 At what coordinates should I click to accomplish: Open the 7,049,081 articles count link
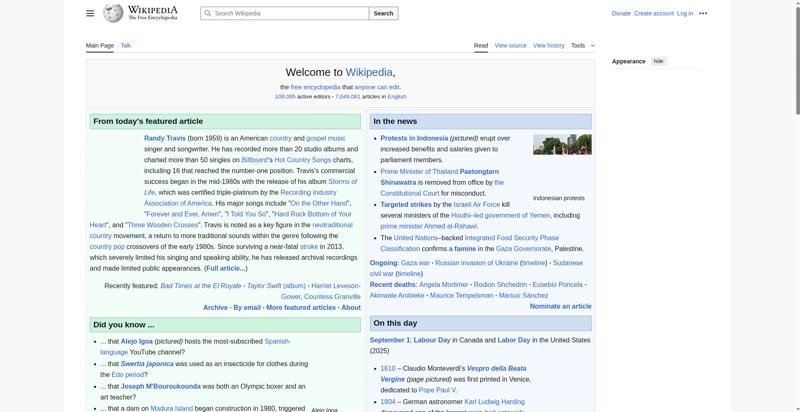tap(347, 96)
